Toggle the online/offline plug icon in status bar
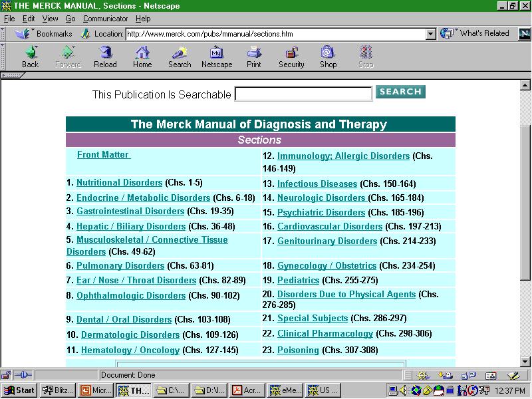 coord(23,375)
